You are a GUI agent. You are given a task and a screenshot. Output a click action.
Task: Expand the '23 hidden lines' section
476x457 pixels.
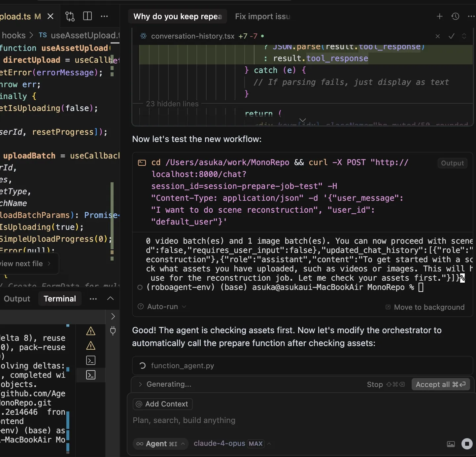172,104
